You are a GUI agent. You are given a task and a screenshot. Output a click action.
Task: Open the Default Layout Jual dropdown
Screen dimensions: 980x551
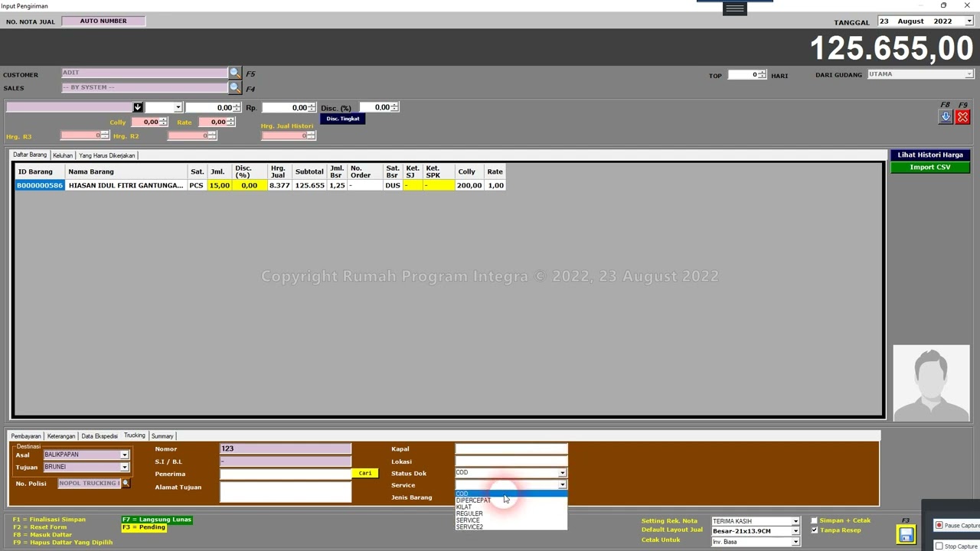click(795, 531)
